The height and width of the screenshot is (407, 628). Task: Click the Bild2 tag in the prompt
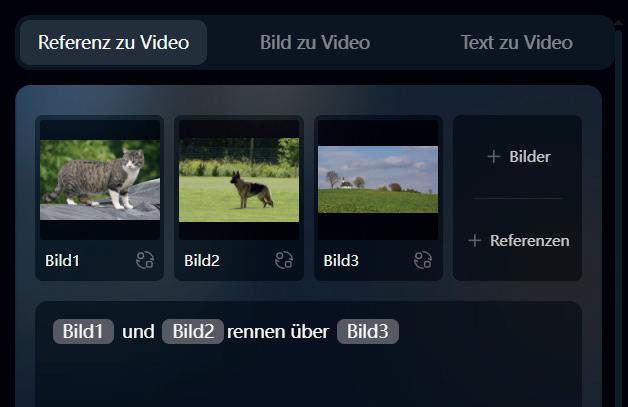193,331
